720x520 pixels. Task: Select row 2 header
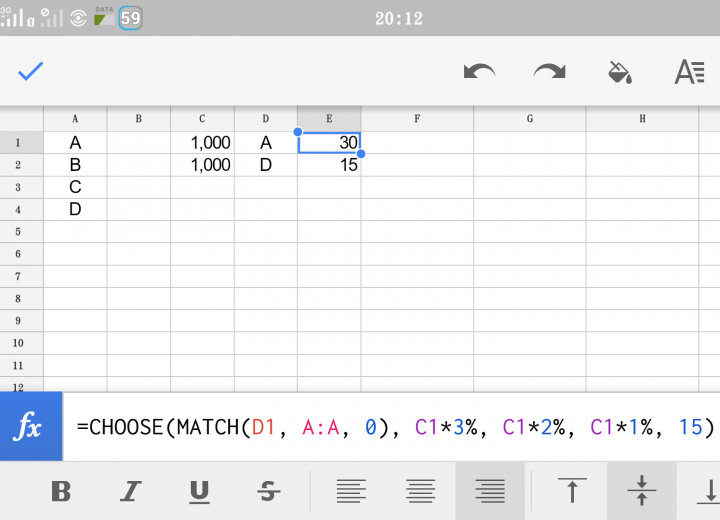tap(22, 165)
